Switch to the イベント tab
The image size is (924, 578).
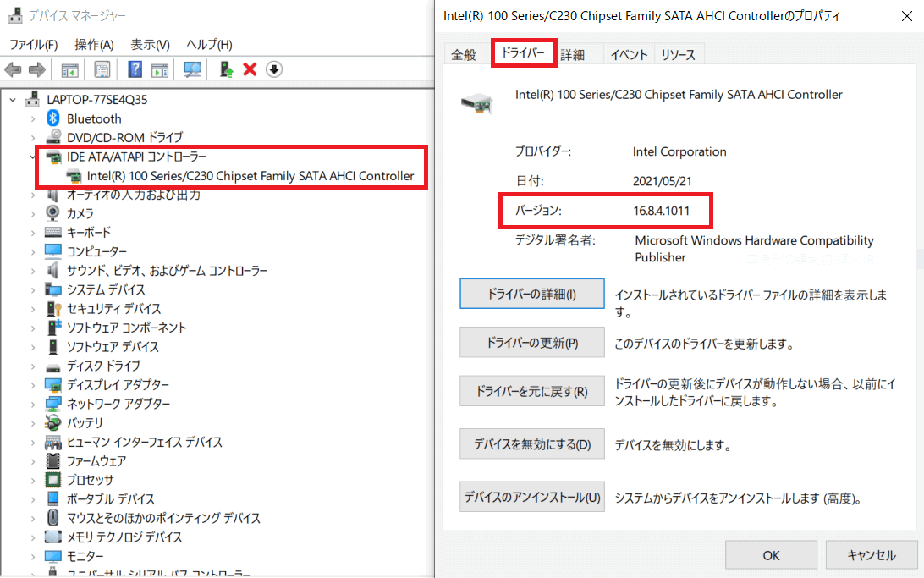click(x=629, y=55)
